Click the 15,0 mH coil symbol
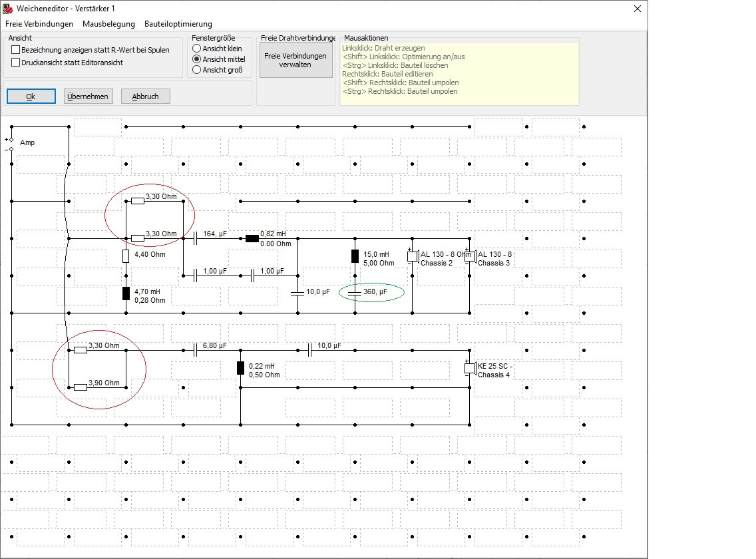The width and height of the screenshot is (756, 559). (355, 256)
